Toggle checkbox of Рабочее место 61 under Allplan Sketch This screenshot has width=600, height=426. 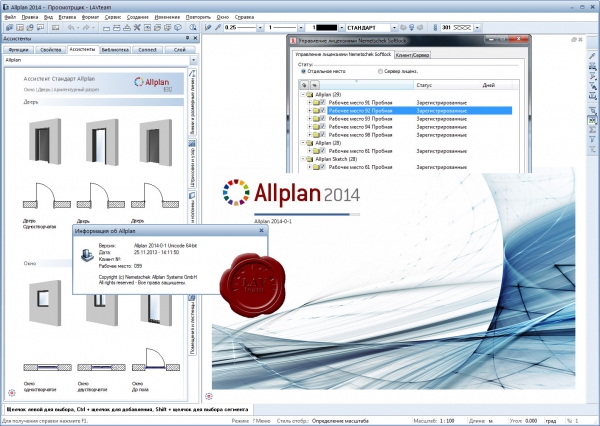[x=322, y=167]
